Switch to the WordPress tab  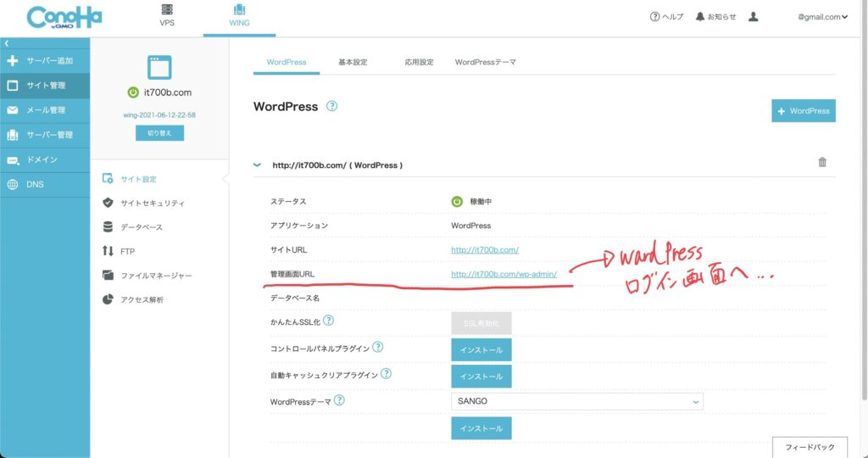coord(287,62)
